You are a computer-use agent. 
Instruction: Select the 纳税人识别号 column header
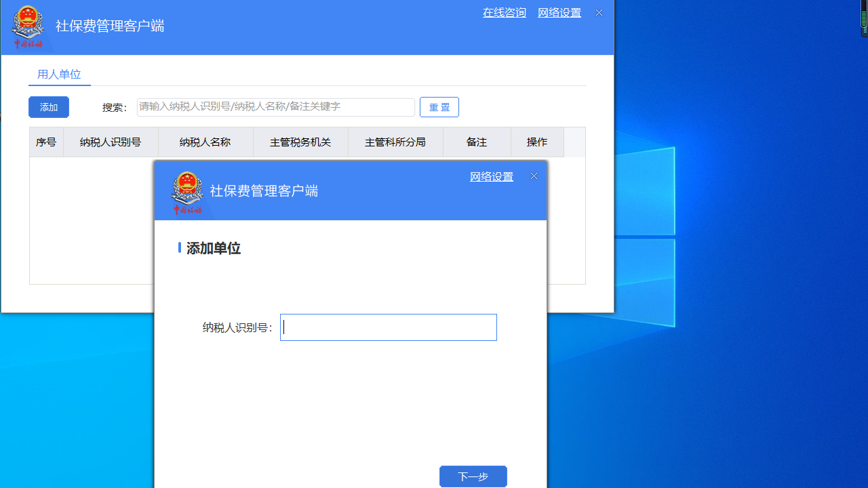(x=111, y=142)
